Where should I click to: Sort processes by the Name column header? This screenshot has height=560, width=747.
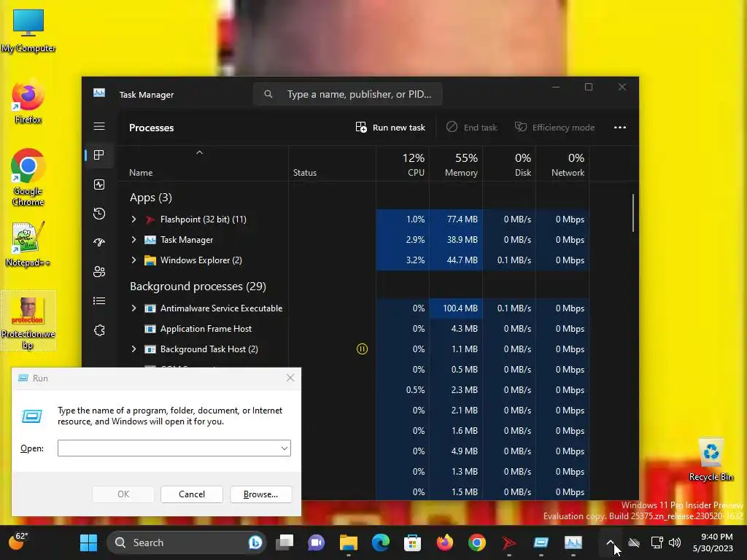[141, 172]
